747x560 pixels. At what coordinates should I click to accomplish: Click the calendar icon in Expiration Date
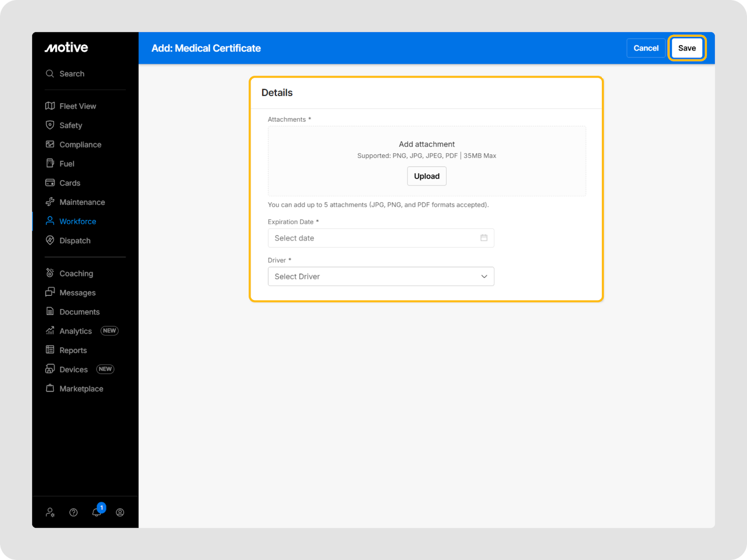pos(484,238)
